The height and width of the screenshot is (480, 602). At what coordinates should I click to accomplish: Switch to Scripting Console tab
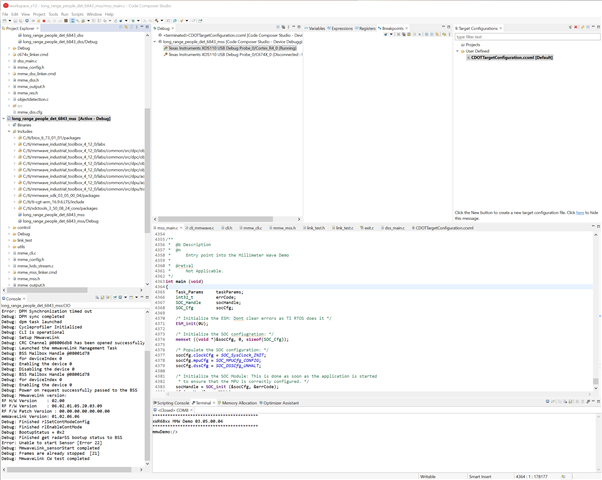point(171,403)
